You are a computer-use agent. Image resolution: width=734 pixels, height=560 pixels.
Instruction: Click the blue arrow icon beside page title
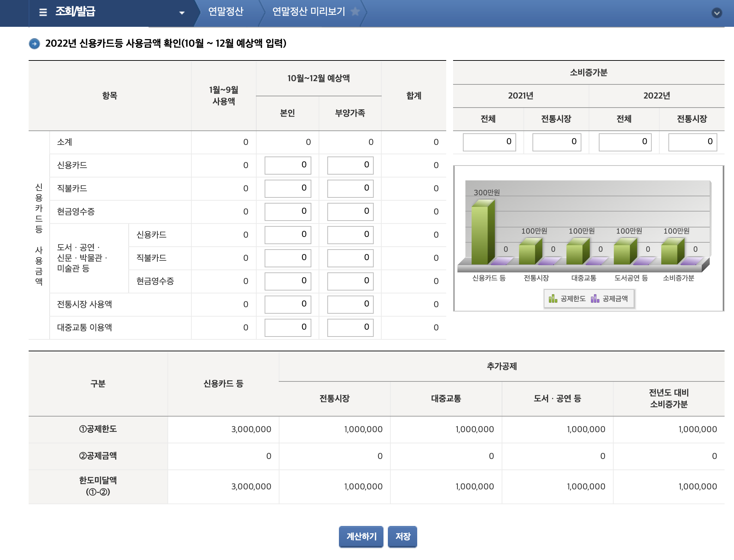click(x=34, y=43)
